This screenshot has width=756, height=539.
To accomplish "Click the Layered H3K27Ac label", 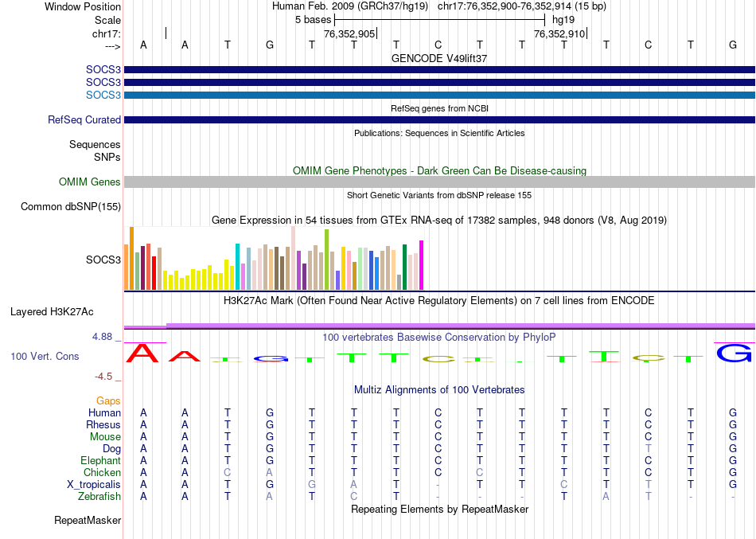I will pos(52,312).
